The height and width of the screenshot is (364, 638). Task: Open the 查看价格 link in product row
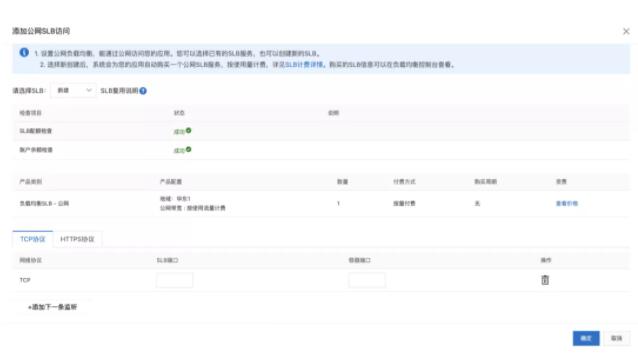click(567, 203)
